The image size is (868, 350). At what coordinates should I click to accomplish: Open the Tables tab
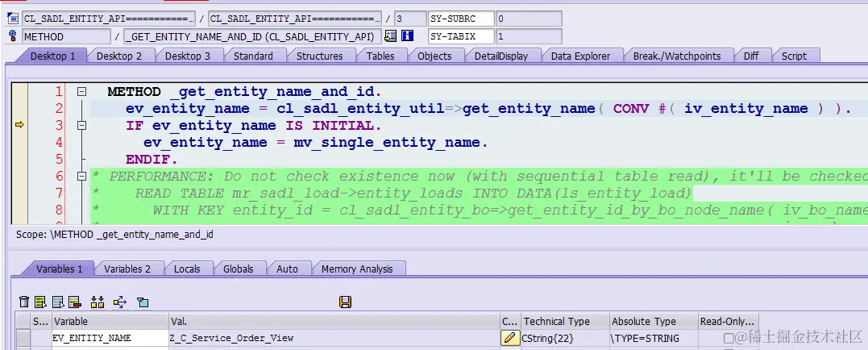pyautogui.click(x=380, y=56)
